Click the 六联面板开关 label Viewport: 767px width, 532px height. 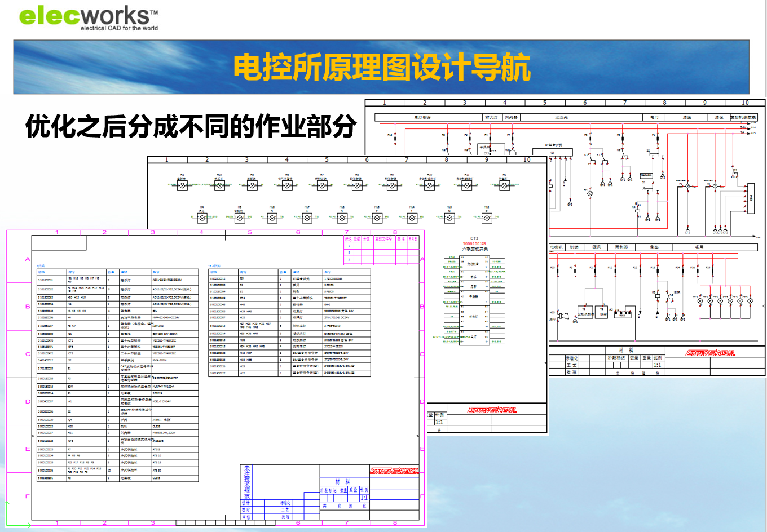pos(474,249)
